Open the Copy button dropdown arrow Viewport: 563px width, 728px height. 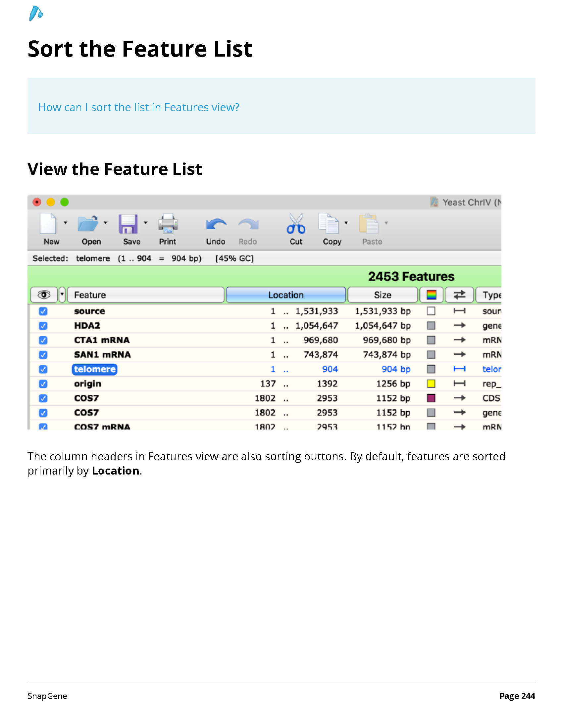click(346, 223)
